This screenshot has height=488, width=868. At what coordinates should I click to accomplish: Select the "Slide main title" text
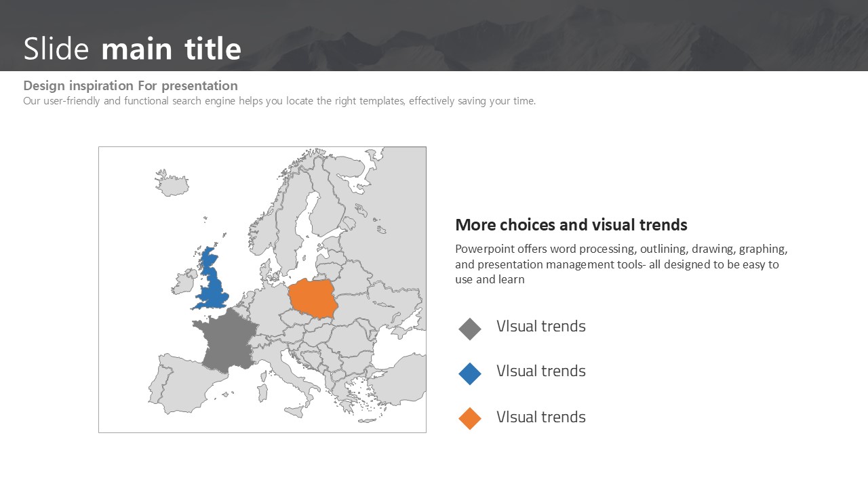tap(132, 49)
